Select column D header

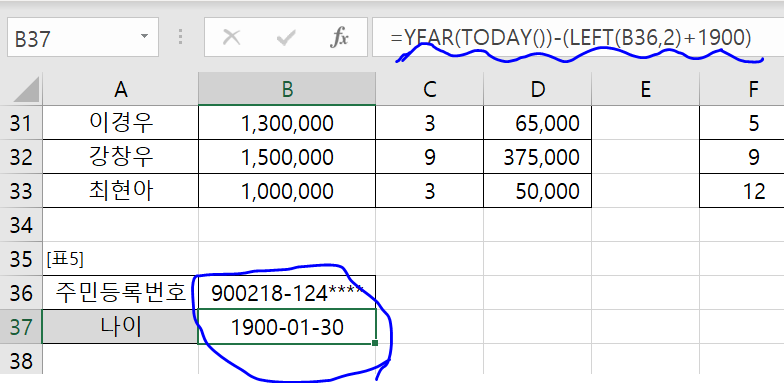[x=538, y=89]
